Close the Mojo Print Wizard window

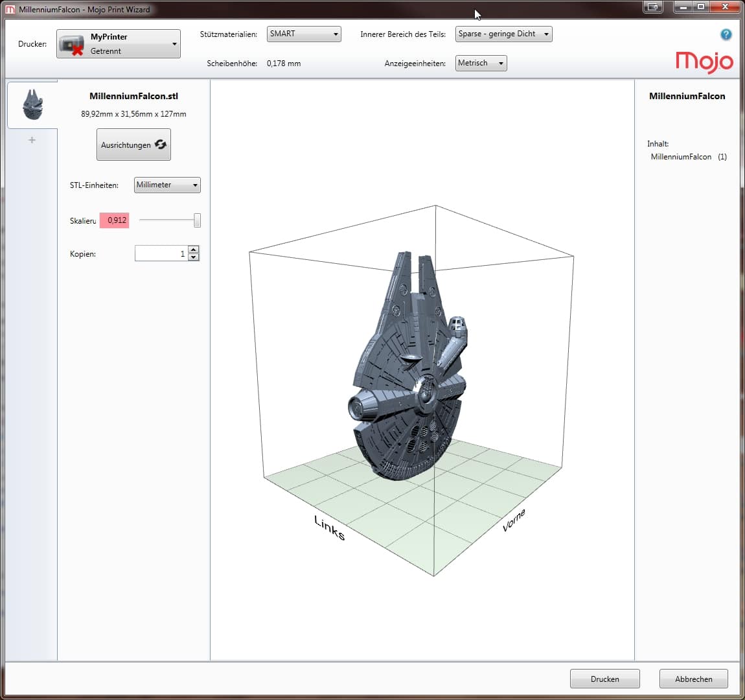[x=724, y=6]
